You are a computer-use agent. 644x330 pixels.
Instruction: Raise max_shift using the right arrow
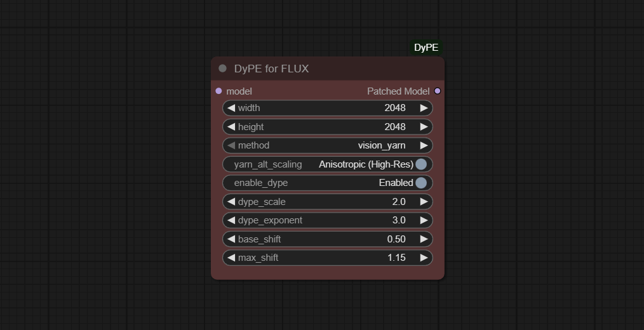[424, 258]
